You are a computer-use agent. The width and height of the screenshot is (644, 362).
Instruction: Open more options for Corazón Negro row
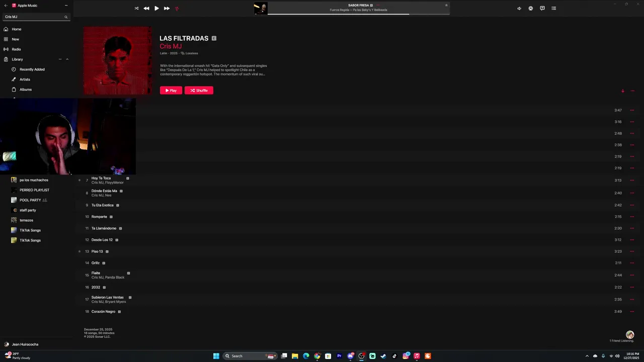click(632, 312)
